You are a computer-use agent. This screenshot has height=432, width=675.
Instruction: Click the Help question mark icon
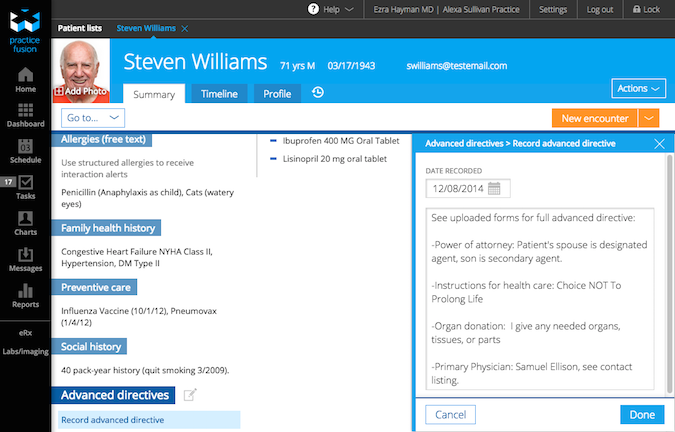[313, 9]
